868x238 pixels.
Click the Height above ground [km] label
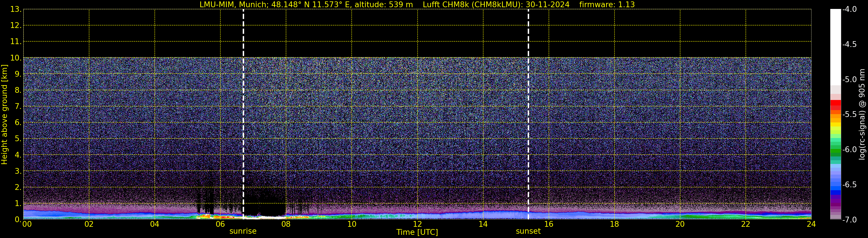(x=4, y=115)
